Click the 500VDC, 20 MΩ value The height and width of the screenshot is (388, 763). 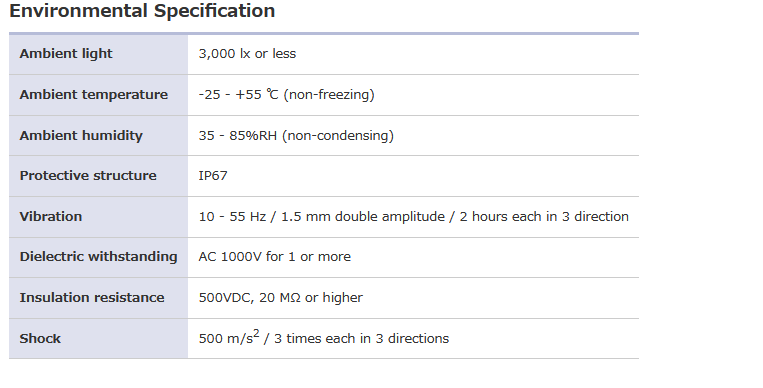pyautogui.click(x=281, y=297)
